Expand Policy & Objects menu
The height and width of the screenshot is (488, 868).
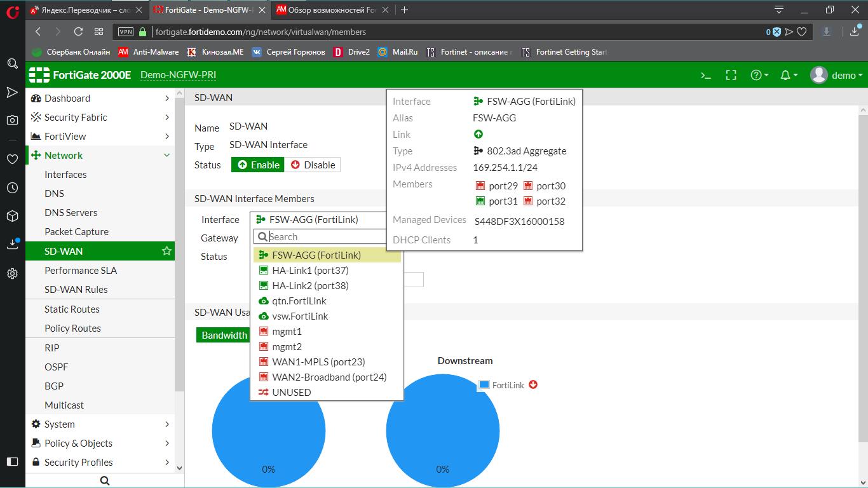coord(100,443)
